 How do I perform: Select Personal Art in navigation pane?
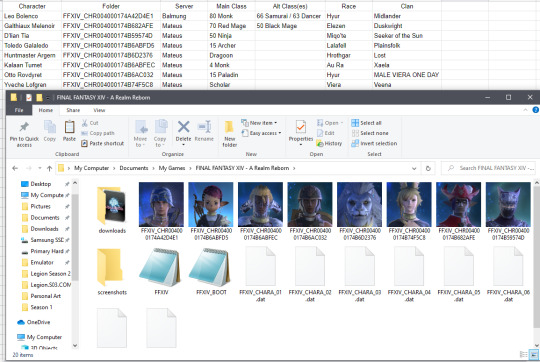tap(45, 296)
